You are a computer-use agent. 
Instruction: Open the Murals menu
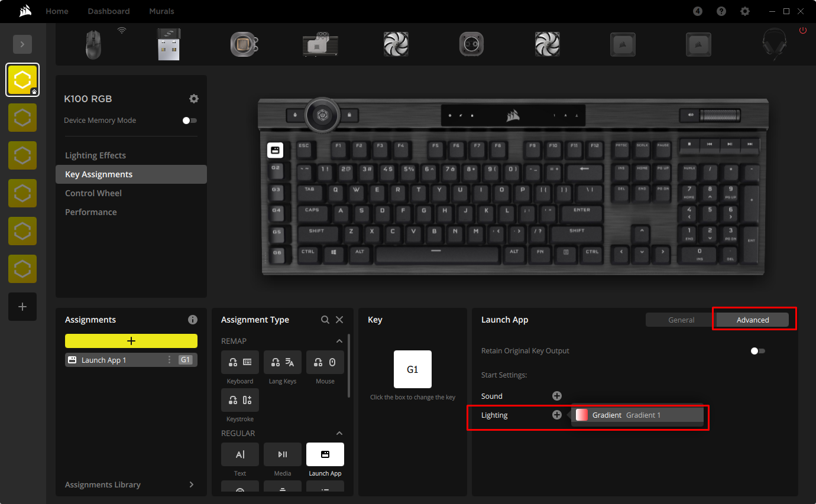click(161, 11)
